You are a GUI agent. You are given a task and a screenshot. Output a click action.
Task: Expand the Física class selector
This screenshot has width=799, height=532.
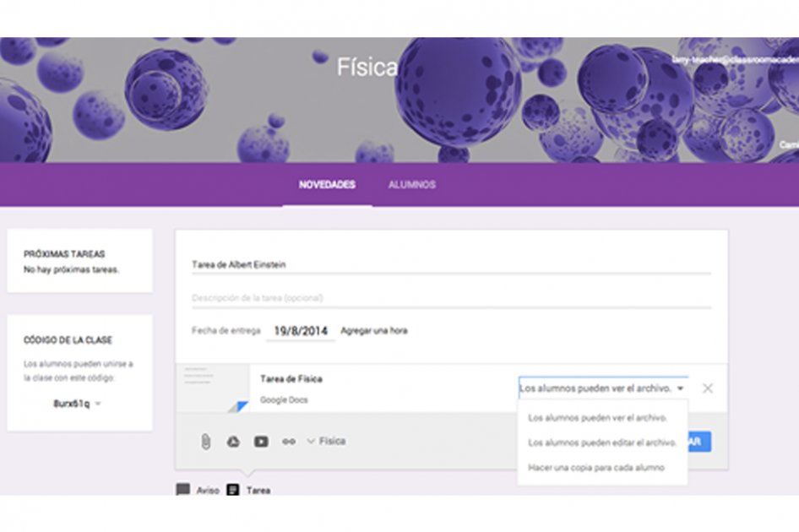(x=327, y=442)
